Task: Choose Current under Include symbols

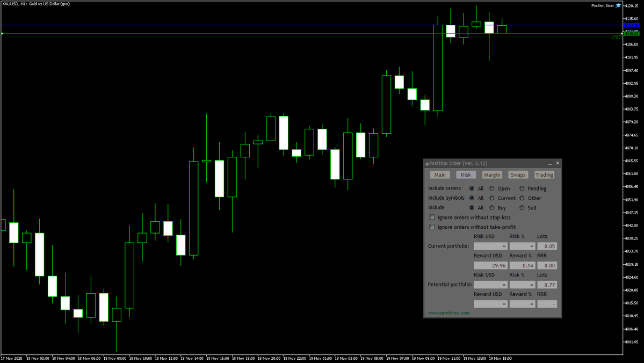Action: pyautogui.click(x=491, y=198)
